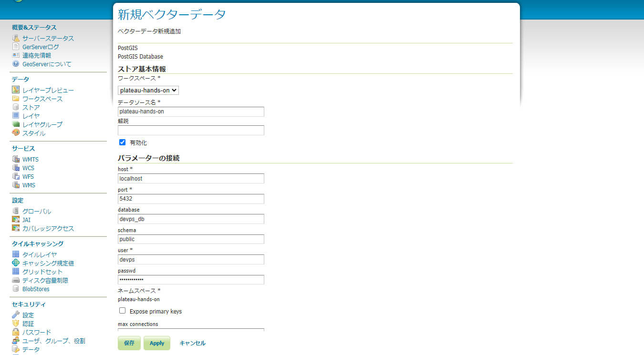
Task: Click the ディスク容量制限 disk icon
Action: (16, 280)
